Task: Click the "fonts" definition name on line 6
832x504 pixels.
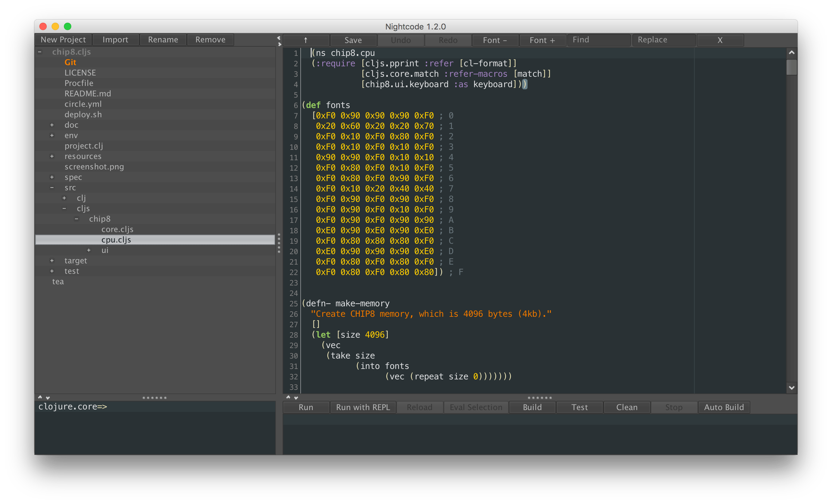Action: coord(338,105)
